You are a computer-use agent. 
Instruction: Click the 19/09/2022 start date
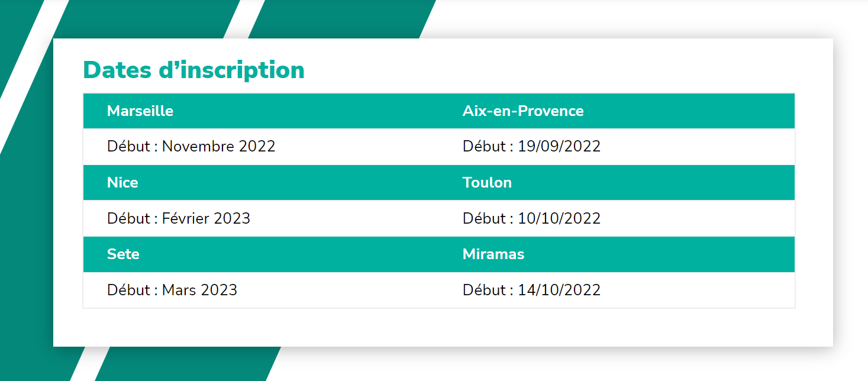pyautogui.click(x=559, y=147)
